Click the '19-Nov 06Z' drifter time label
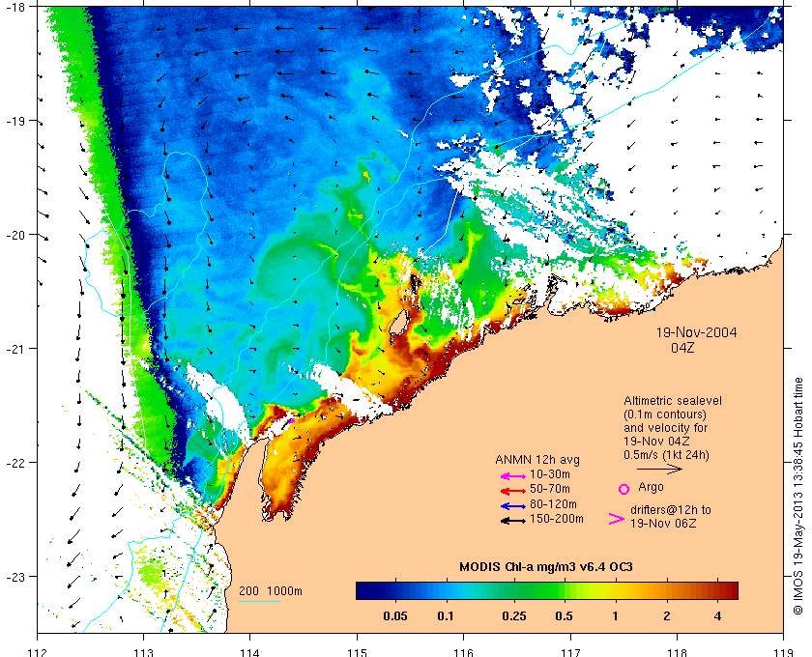The width and height of the screenshot is (812, 657). (663, 524)
